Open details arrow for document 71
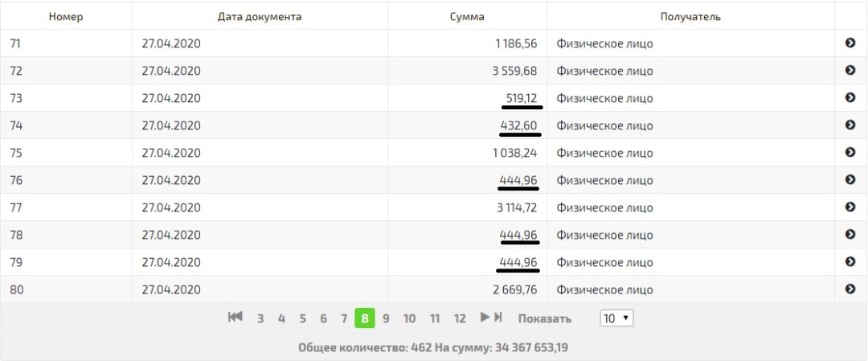The height and width of the screenshot is (361, 868). tap(850, 43)
